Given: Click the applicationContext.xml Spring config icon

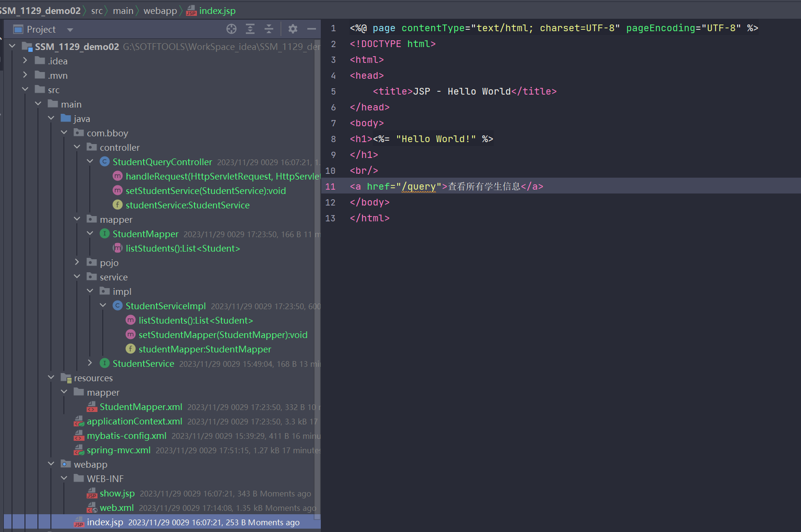Looking at the screenshot, I should coord(79,421).
